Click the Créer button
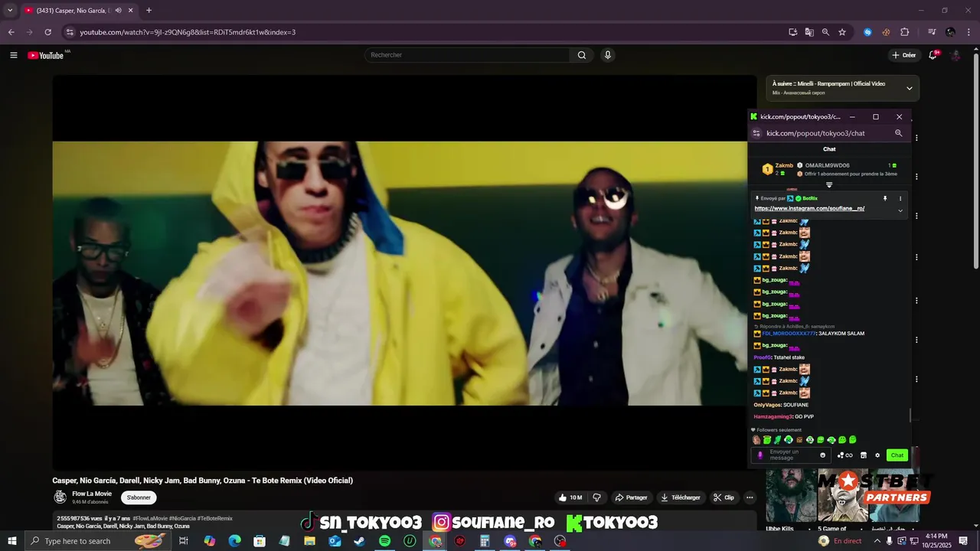The image size is (980, 551). [903, 55]
